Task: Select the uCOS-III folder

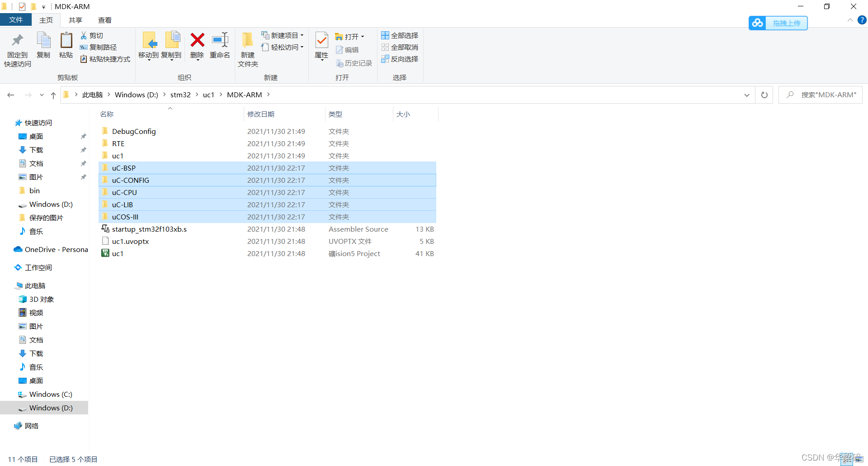Action: click(267, 217)
